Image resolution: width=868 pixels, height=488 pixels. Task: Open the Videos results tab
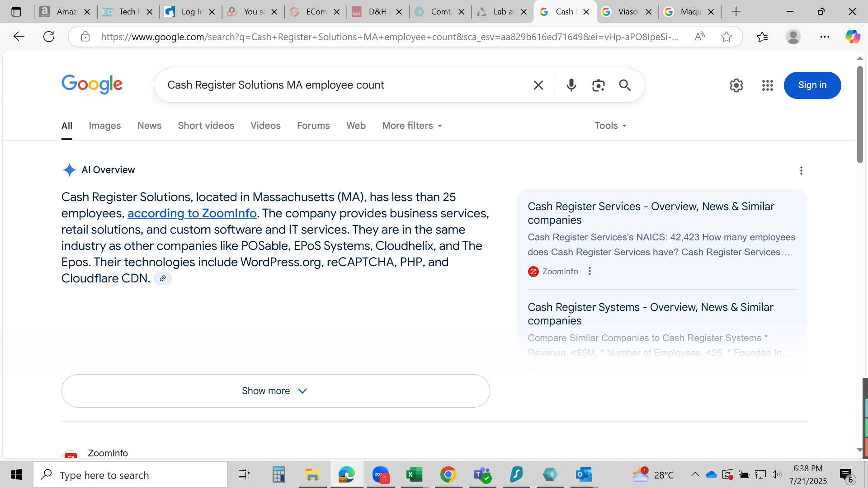pos(265,126)
